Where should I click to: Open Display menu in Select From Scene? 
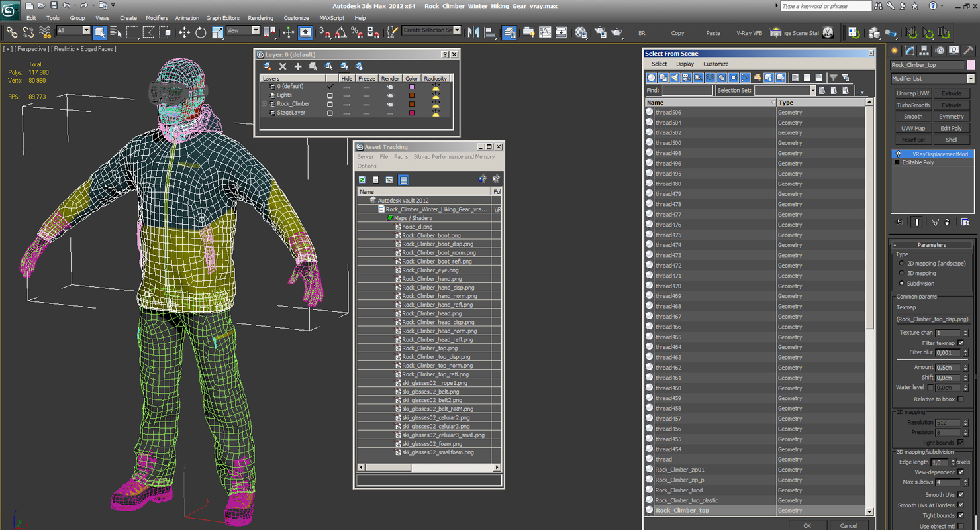click(x=685, y=64)
